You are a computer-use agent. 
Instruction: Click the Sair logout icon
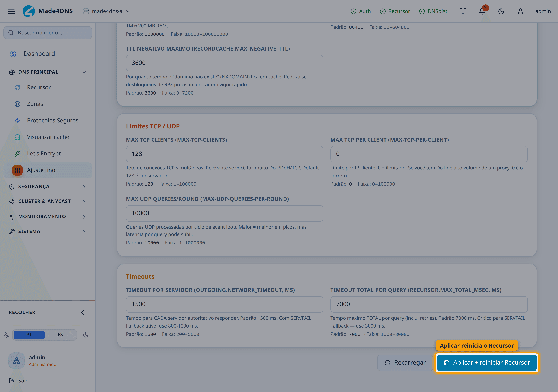(12, 381)
